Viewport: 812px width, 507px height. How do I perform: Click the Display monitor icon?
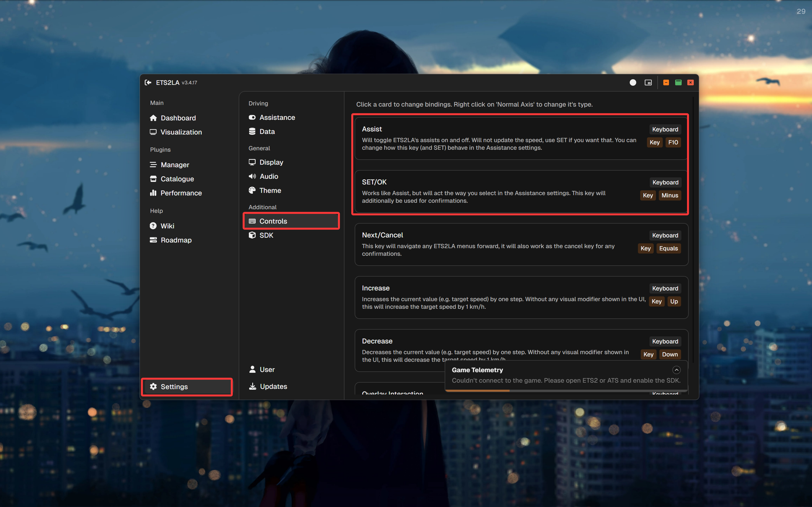[x=252, y=162]
